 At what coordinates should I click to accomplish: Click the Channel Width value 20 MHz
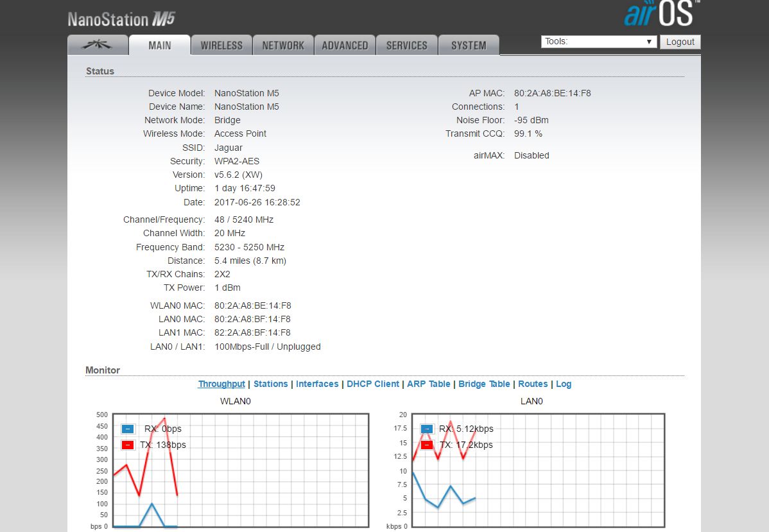tap(230, 234)
